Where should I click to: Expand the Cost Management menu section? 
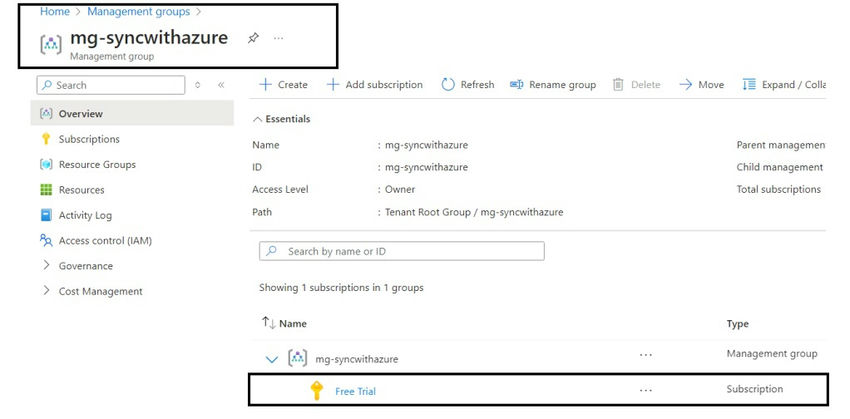[46, 291]
